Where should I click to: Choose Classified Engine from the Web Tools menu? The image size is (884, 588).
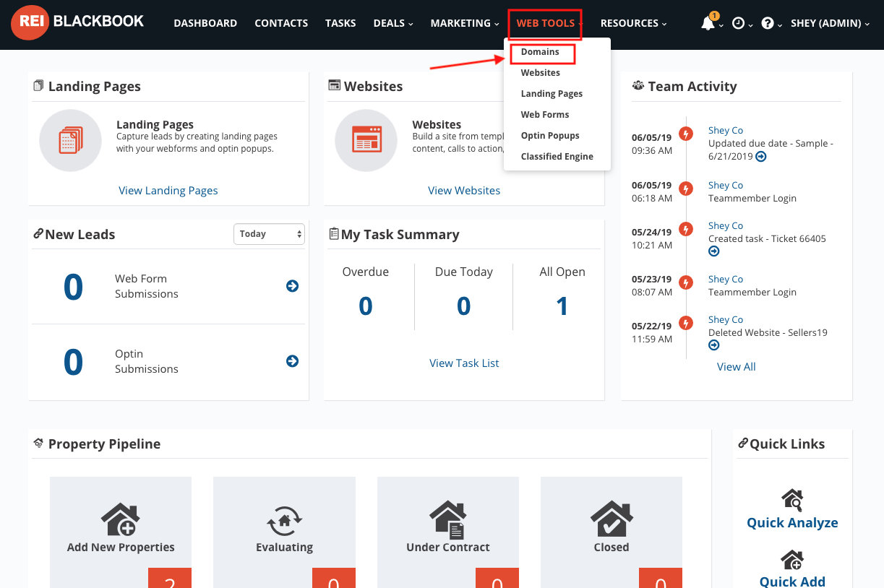click(557, 157)
